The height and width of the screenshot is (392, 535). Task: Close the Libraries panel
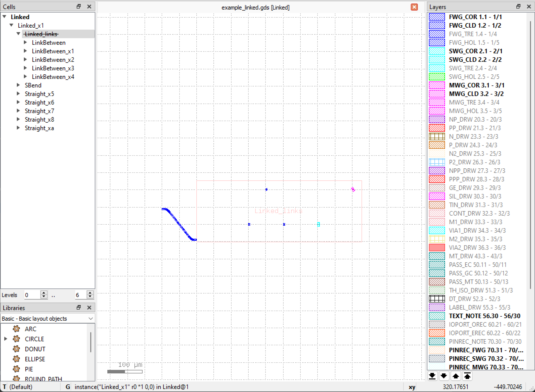click(89, 307)
